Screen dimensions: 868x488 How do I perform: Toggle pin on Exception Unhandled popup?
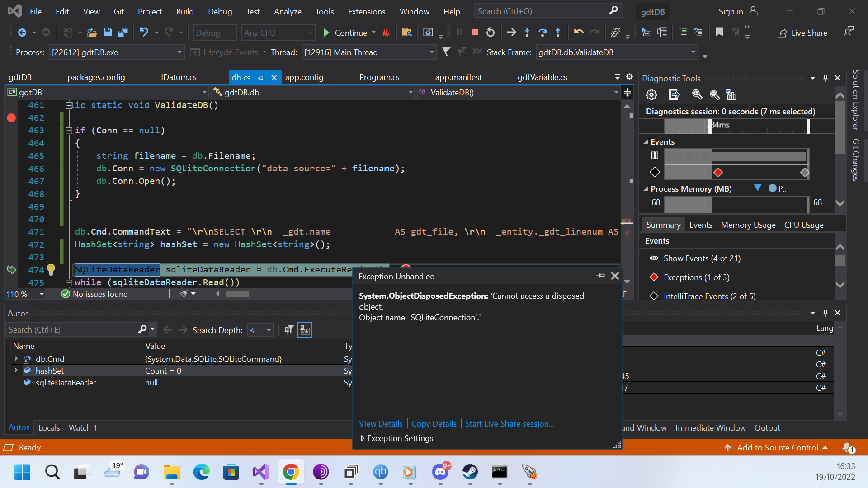tap(600, 276)
